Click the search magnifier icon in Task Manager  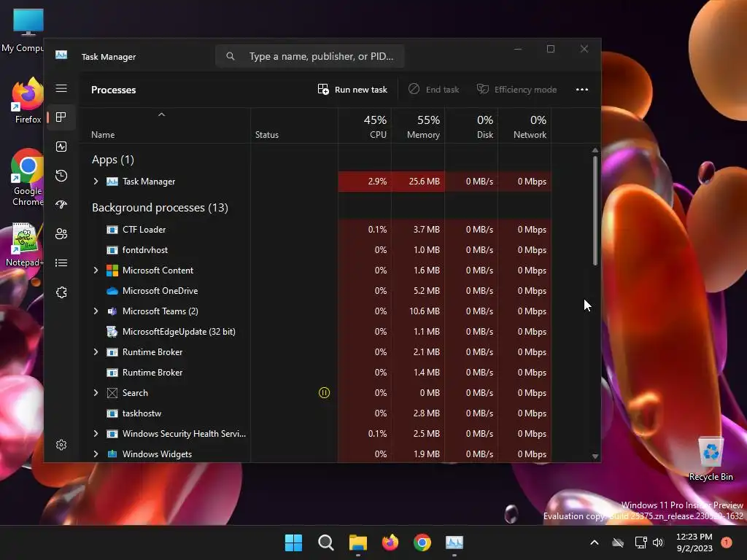(x=231, y=56)
